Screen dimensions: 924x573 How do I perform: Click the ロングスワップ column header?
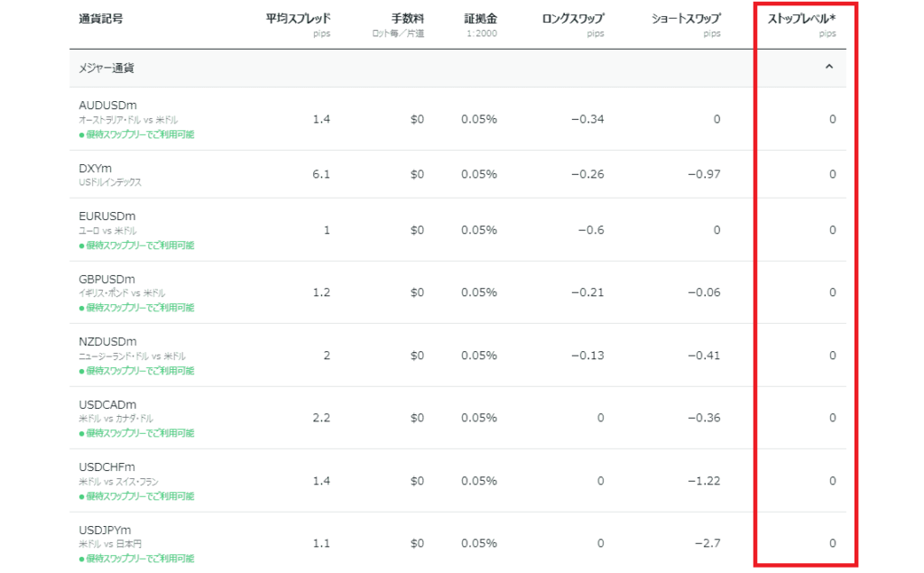(x=573, y=18)
